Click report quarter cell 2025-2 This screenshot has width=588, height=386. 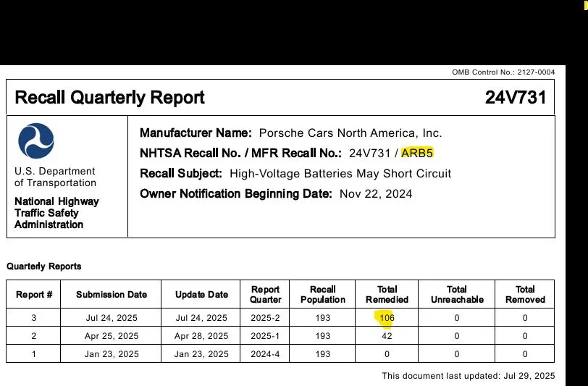pyautogui.click(x=266, y=318)
